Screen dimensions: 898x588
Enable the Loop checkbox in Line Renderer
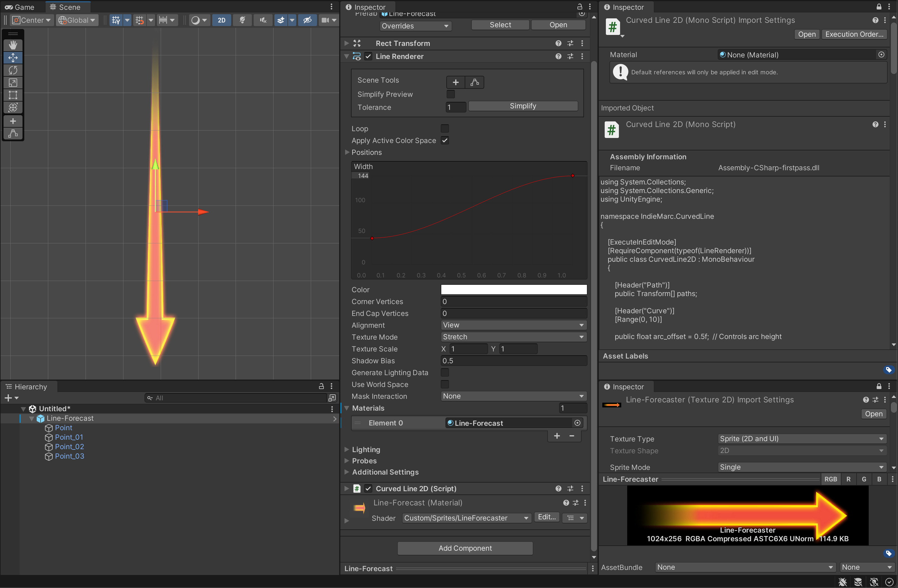coord(445,128)
